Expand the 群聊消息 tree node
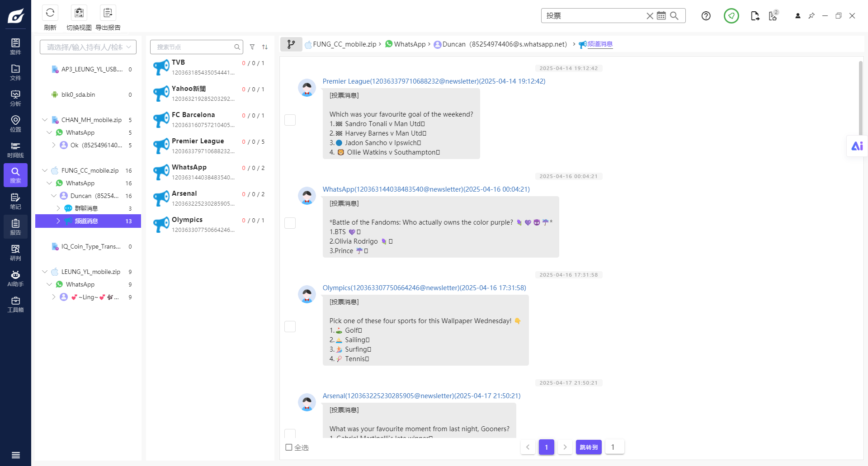 (58, 208)
